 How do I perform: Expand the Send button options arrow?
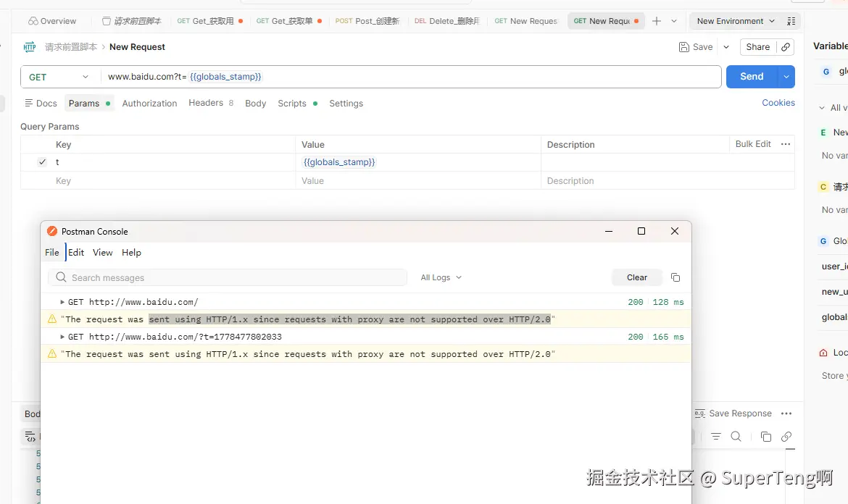point(786,77)
